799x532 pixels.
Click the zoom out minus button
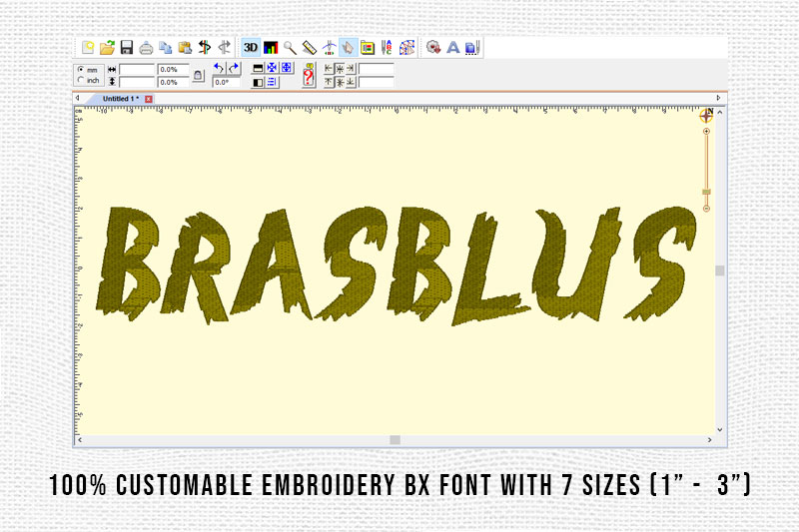706,209
